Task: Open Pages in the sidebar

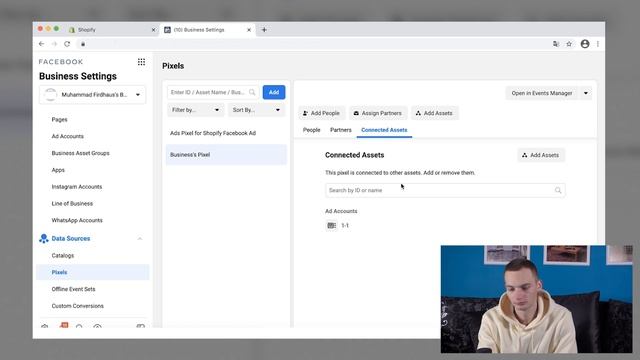Action: 60,120
